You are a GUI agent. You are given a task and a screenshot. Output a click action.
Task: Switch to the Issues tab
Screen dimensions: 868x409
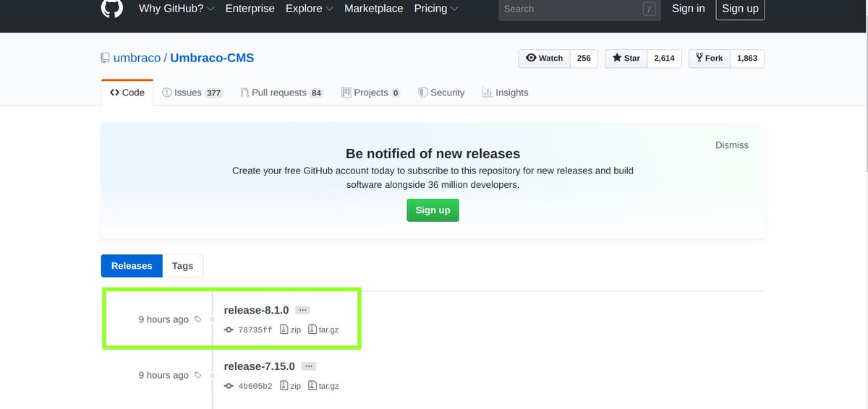coord(192,92)
